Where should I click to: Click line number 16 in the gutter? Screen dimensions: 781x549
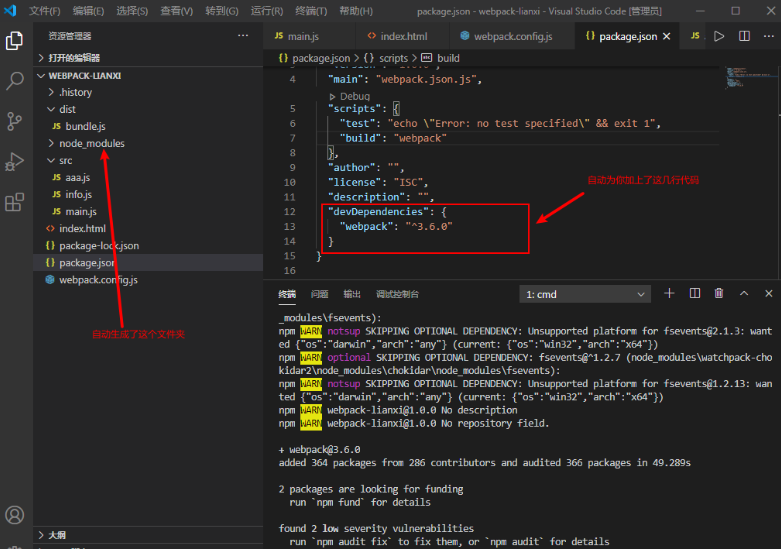(289, 271)
